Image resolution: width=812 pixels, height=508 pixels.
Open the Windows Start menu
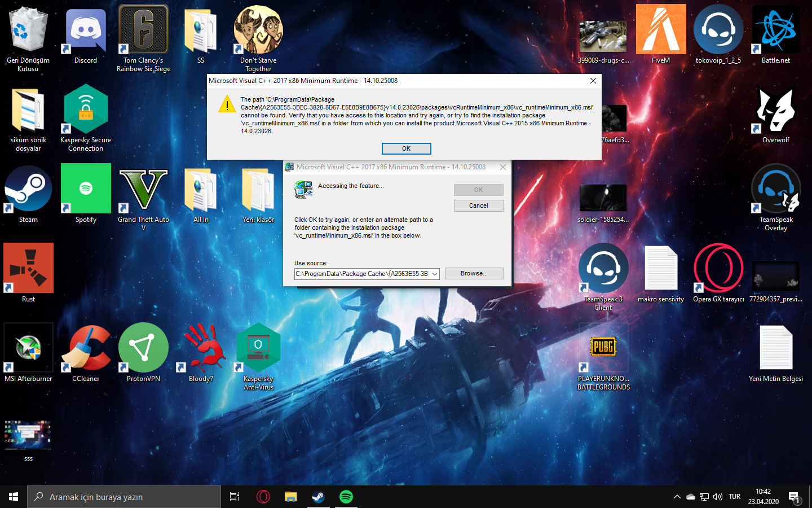click(14, 497)
